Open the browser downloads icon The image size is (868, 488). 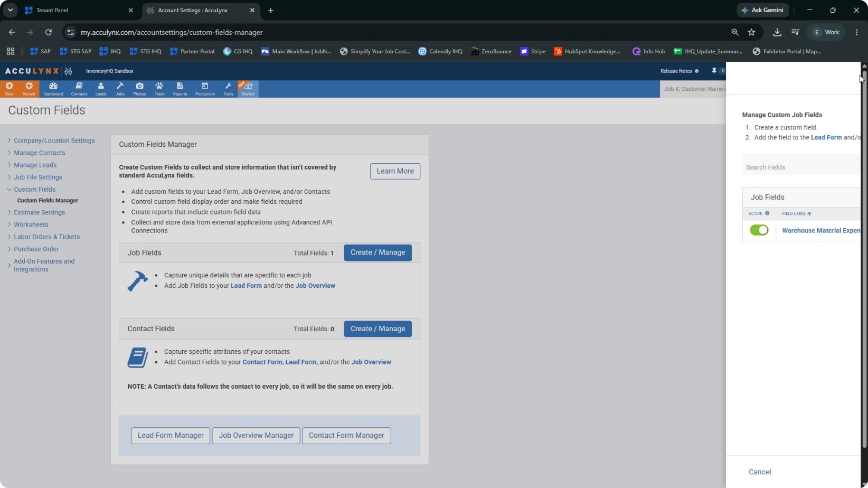[x=777, y=32]
